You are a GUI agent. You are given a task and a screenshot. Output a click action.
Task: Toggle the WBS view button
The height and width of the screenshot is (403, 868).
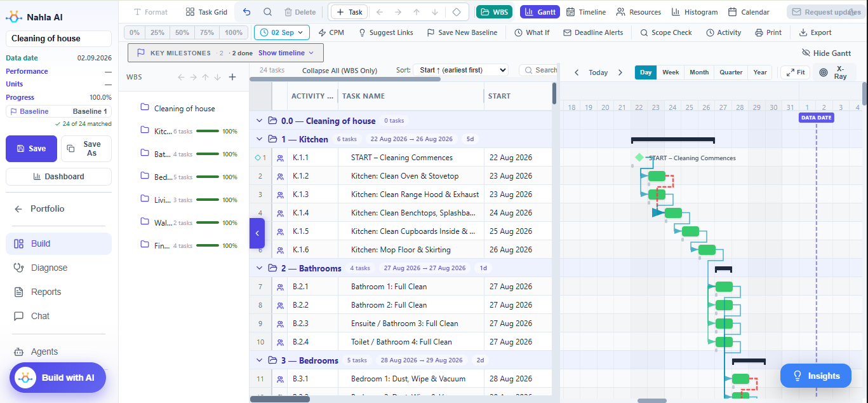point(494,12)
